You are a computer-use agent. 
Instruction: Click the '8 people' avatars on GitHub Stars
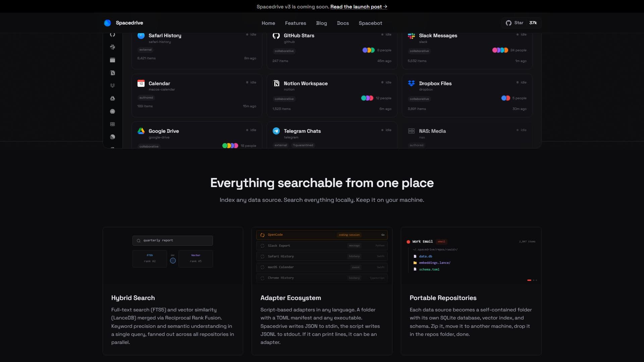[368, 50]
